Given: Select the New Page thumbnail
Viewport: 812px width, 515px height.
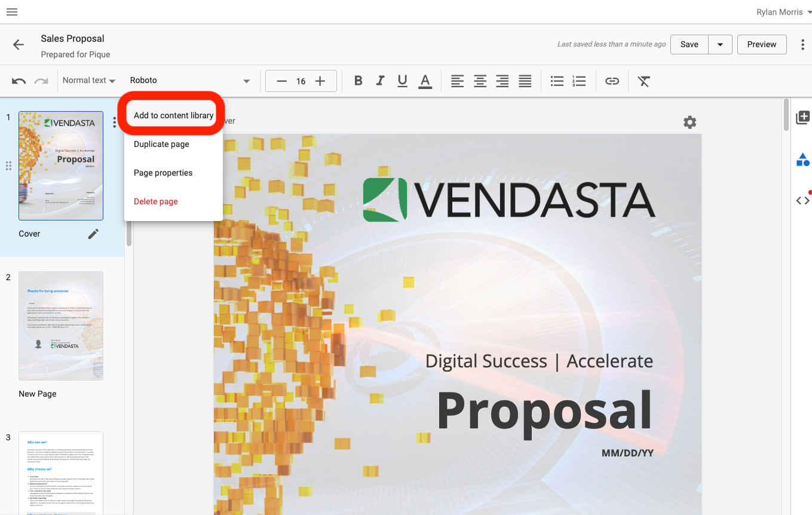Looking at the screenshot, I should pyautogui.click(x=61, y=326).
